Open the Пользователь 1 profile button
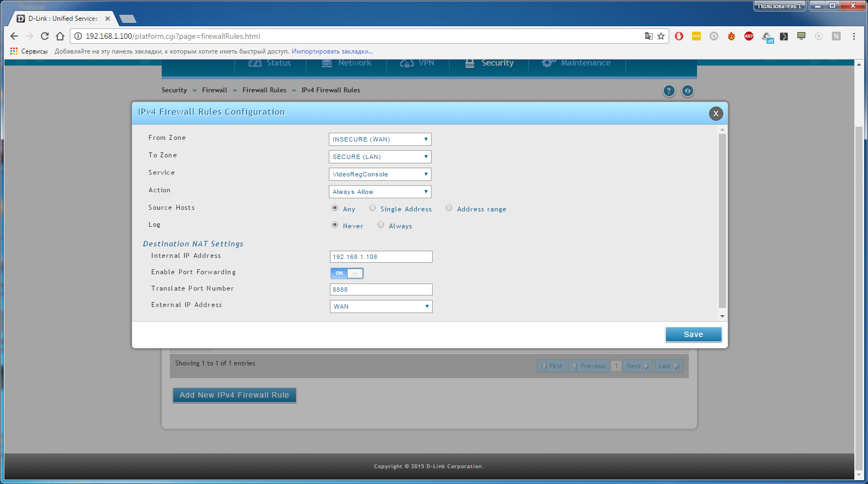868x484 pixels. pyautogui.click(x=780, y=6)
